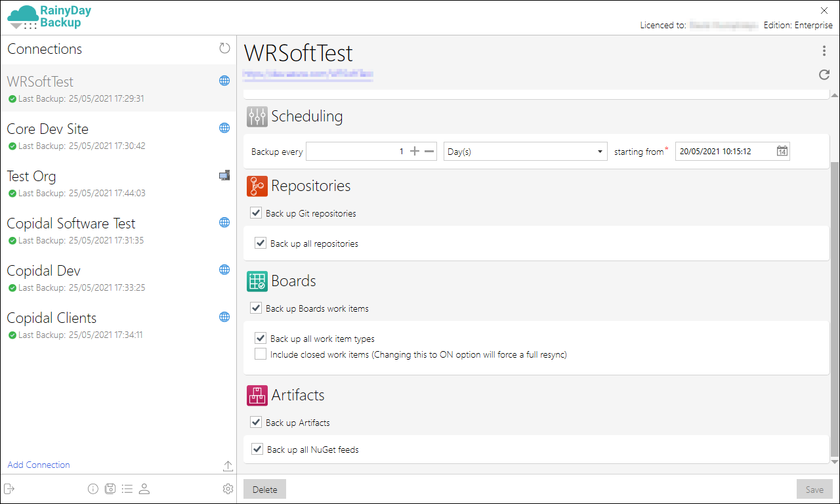Click the Repositories section icon
This screenshot has height=504, width=840.
click(x=257, y=186)
